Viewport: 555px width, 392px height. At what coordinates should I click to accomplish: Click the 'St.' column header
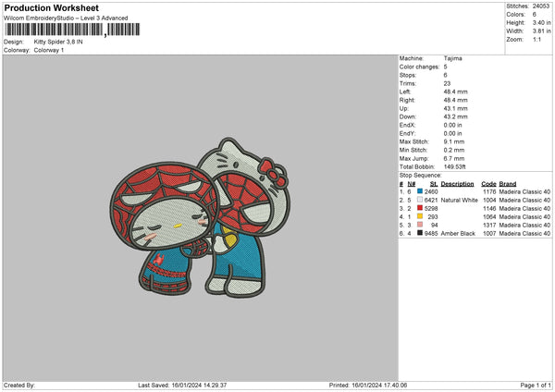pyautogui.click(x=434, y=184)
